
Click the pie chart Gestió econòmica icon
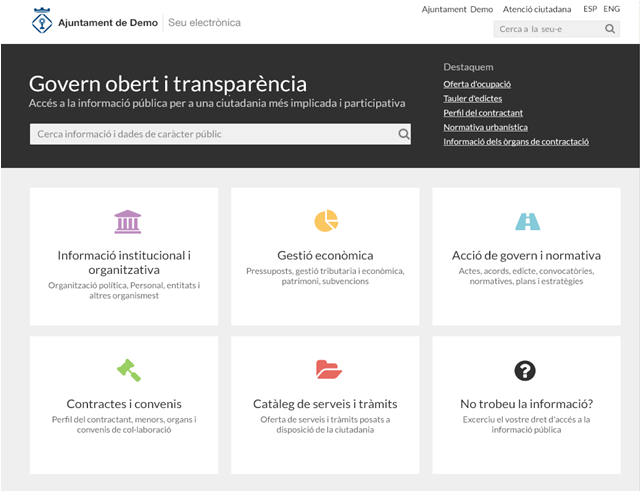point(326,221)
